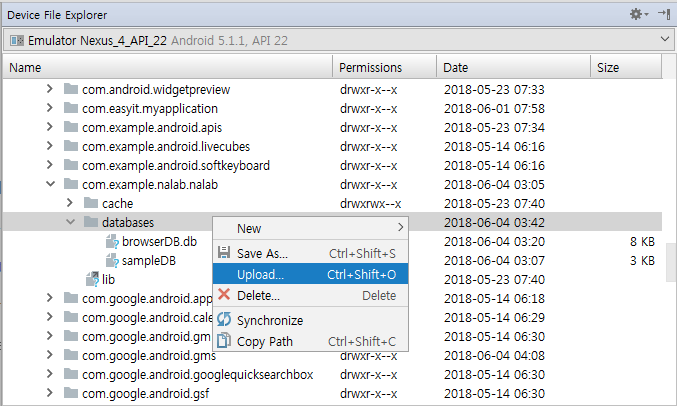Viewport: 677px width, 406px height.
Task: Select com.google.android.gms row name
Action: tap(149, 355)
